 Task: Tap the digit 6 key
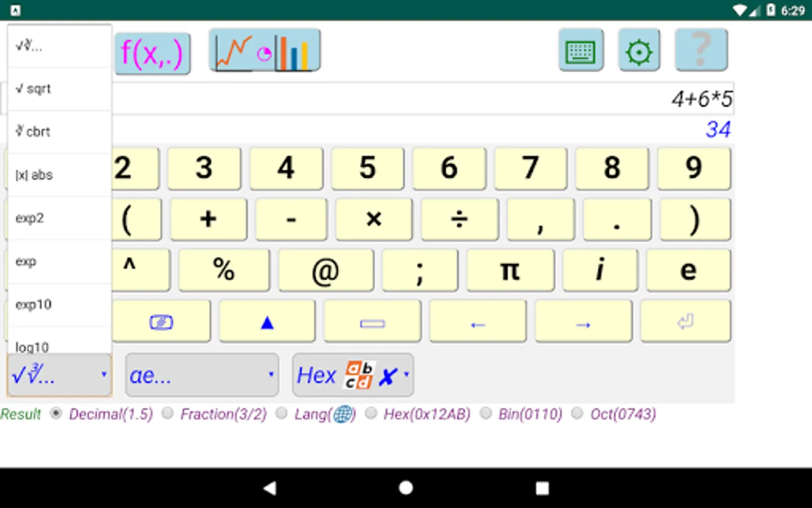(449, 168)
